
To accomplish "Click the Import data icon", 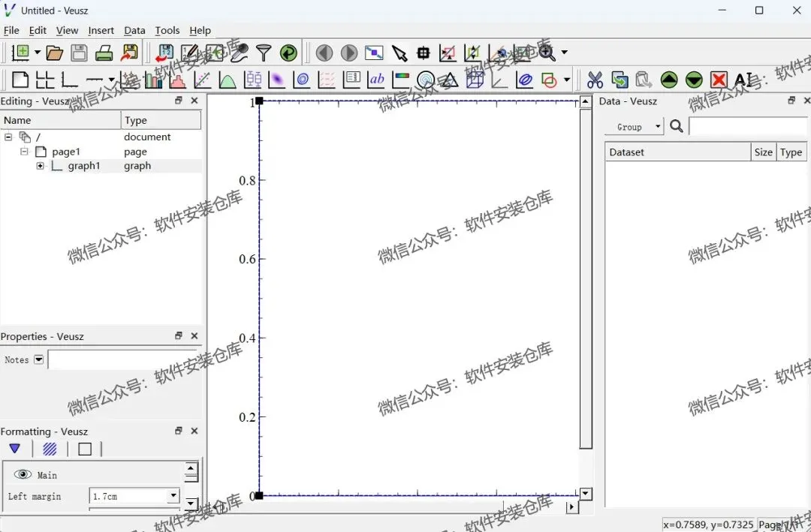I will coord(164,53).
